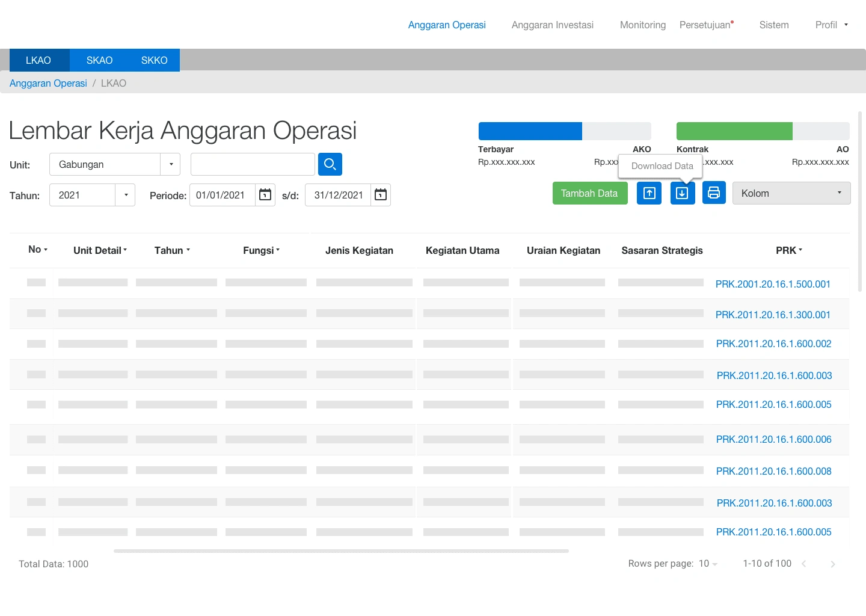The height and width of the screenshot is (616, 866).
Task: Expand the Kolom dropdown
Action: coord(791,193)
